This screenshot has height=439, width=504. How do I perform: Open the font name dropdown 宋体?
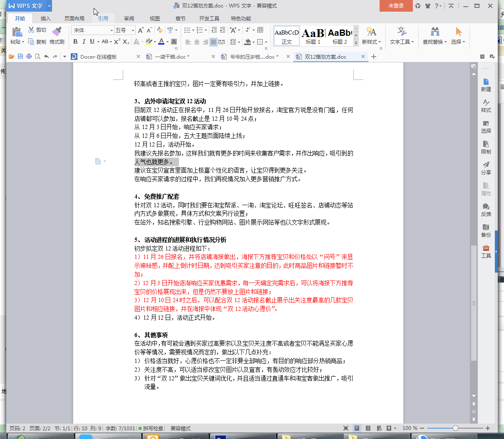pyautogui.click(x=112, y=30)
